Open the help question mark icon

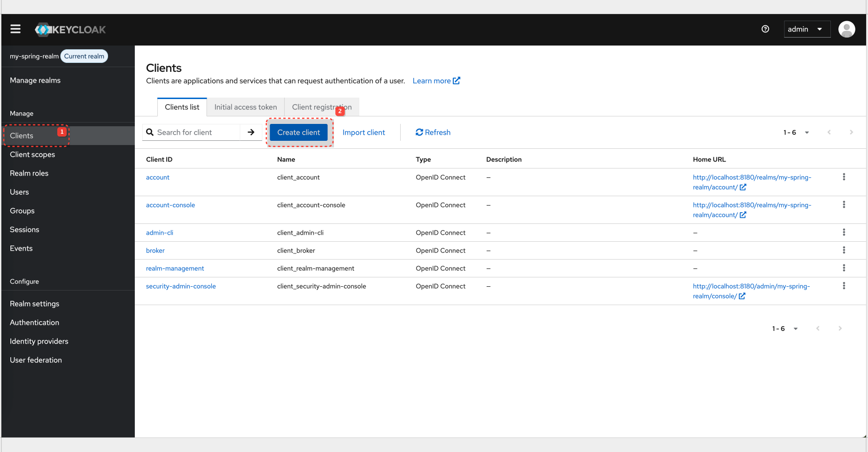pos(766,29)
